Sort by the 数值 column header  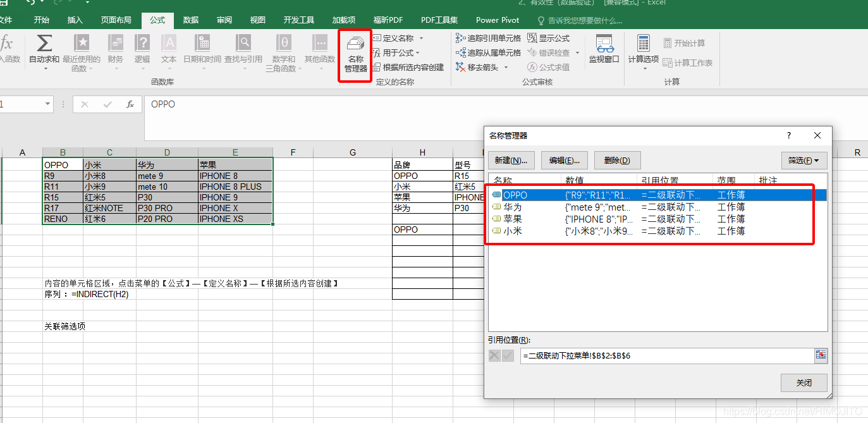click(x=598, y=180)
